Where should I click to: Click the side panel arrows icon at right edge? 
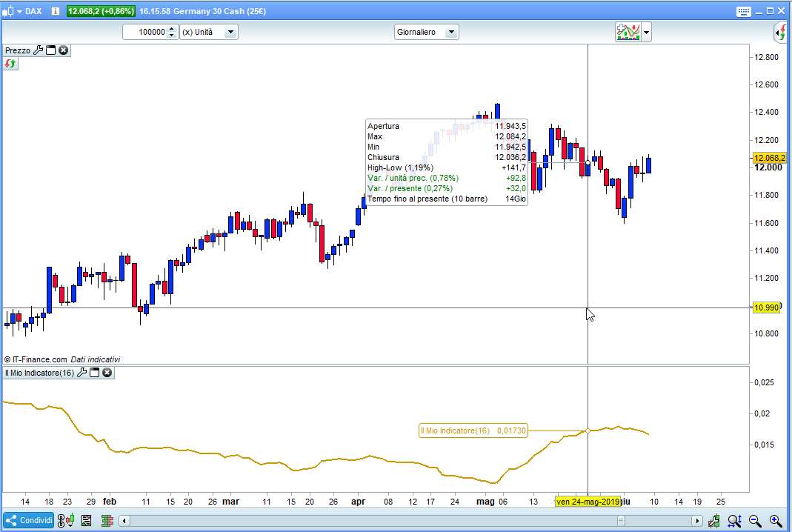tap(781, 33)
